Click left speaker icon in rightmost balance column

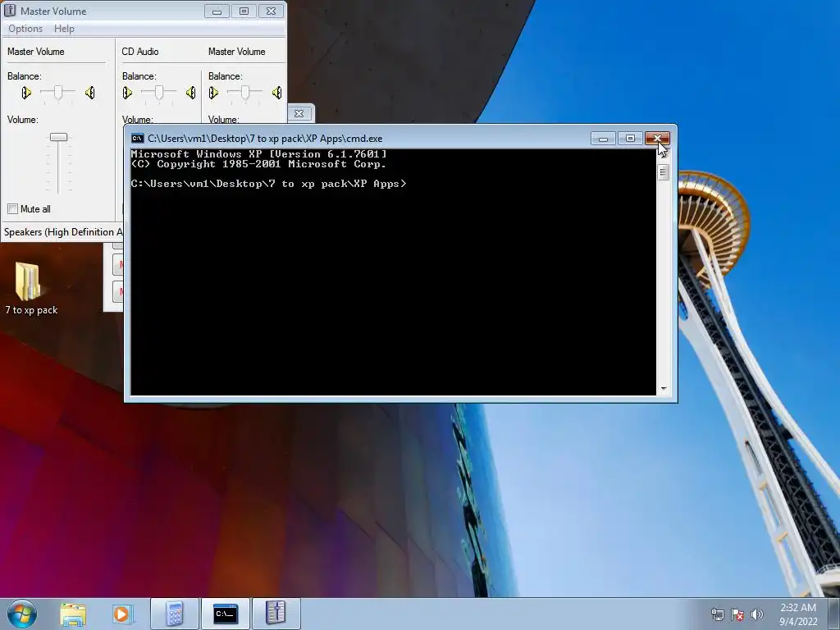213,93
